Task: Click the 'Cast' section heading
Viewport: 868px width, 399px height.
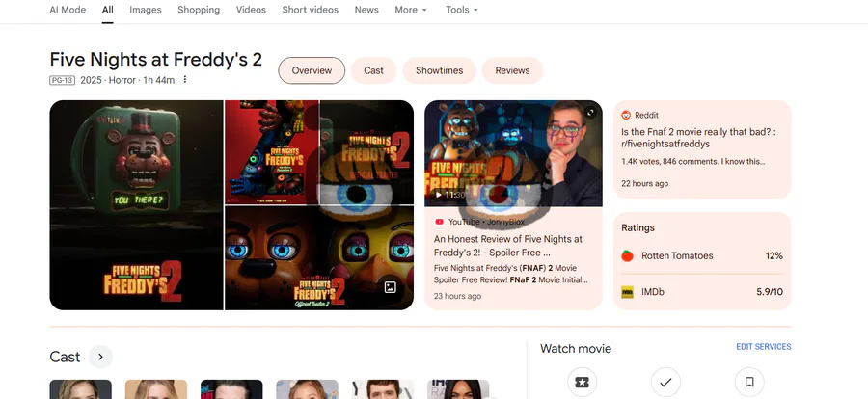Action: coord(65,357)
